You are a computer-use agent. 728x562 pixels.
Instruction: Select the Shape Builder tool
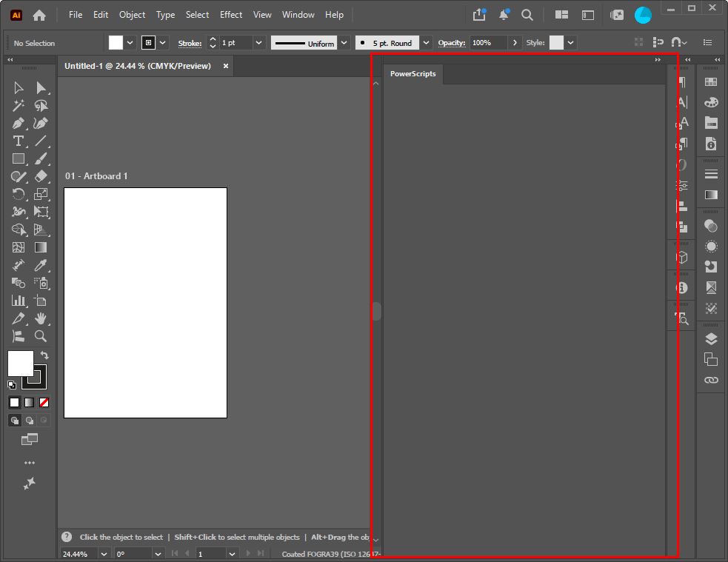19,230
